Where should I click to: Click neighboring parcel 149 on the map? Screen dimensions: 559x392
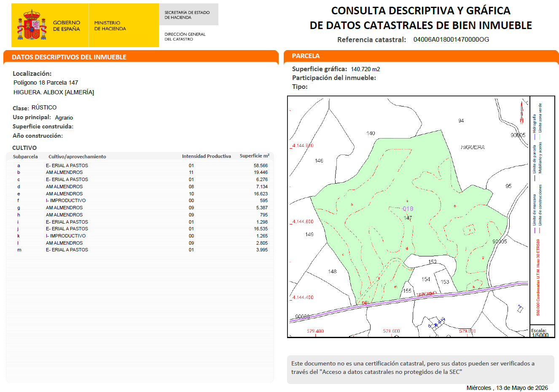coord(309,234)
